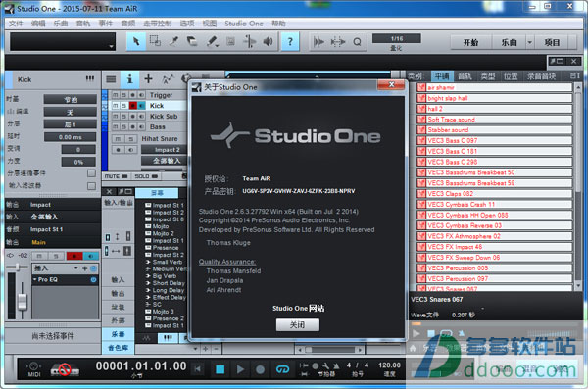Image resolution: width=588 pixels, height=389 pixels.
Task: Select the Arrow tool in toolbar
Action: point(136,41)
